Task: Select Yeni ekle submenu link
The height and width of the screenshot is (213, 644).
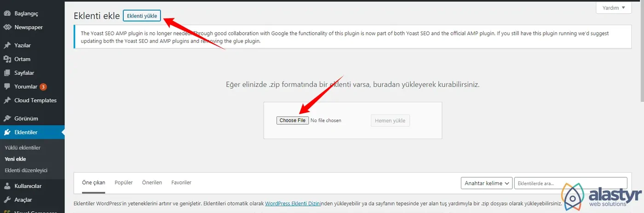Action: click(x=15, y=159)
